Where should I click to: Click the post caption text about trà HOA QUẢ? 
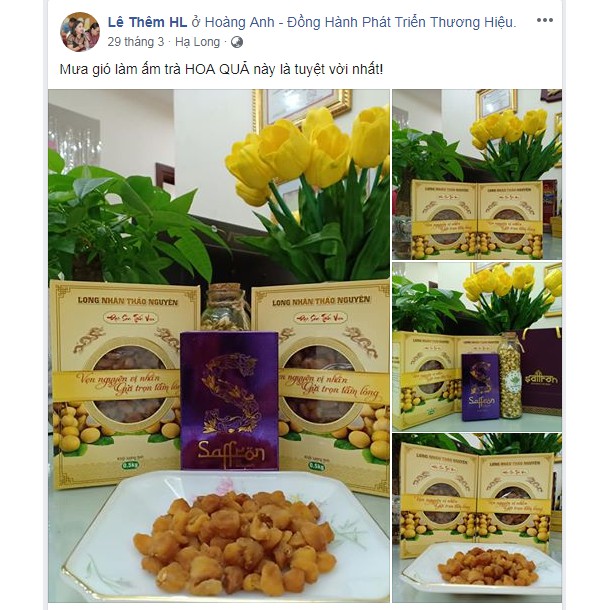pyautogui.click(x=221, y=69)
